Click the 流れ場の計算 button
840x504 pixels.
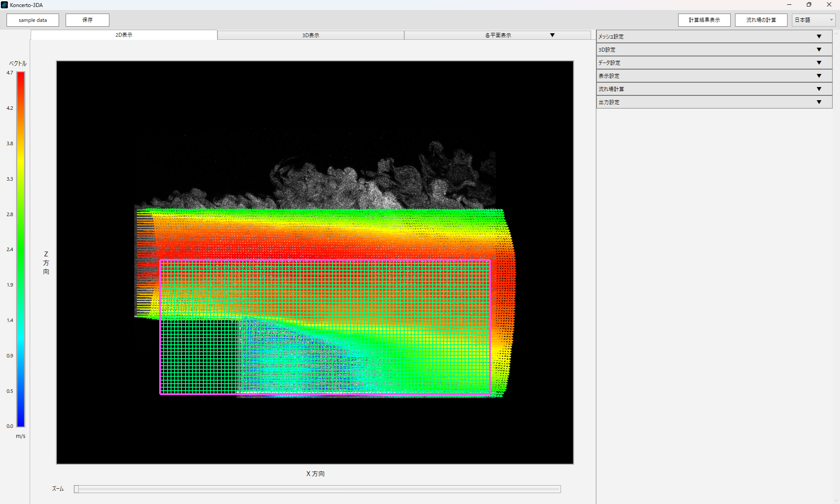tap(761, 20)
